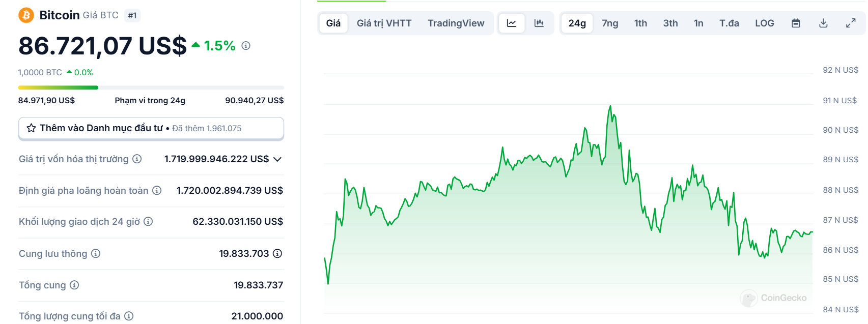Open price change info icon beside 1.5%
This screenshot has height=324, width=868.
click(246, 46)
